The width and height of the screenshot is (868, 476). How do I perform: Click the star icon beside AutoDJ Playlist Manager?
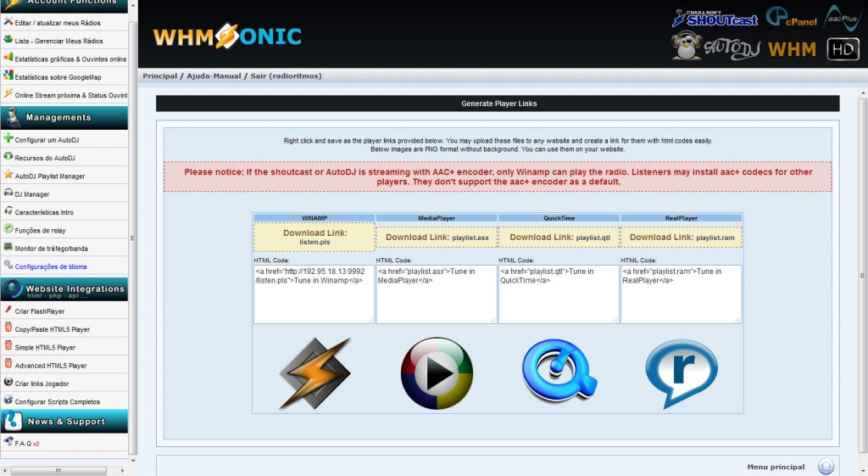coord(8,174)
